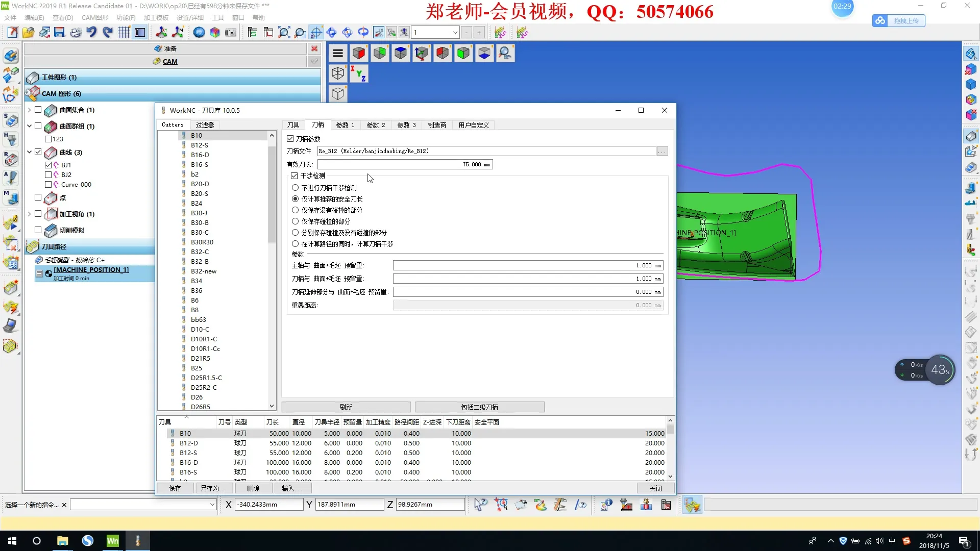
Task: Open the 过滤器 tab
Action: pos(205,125)
